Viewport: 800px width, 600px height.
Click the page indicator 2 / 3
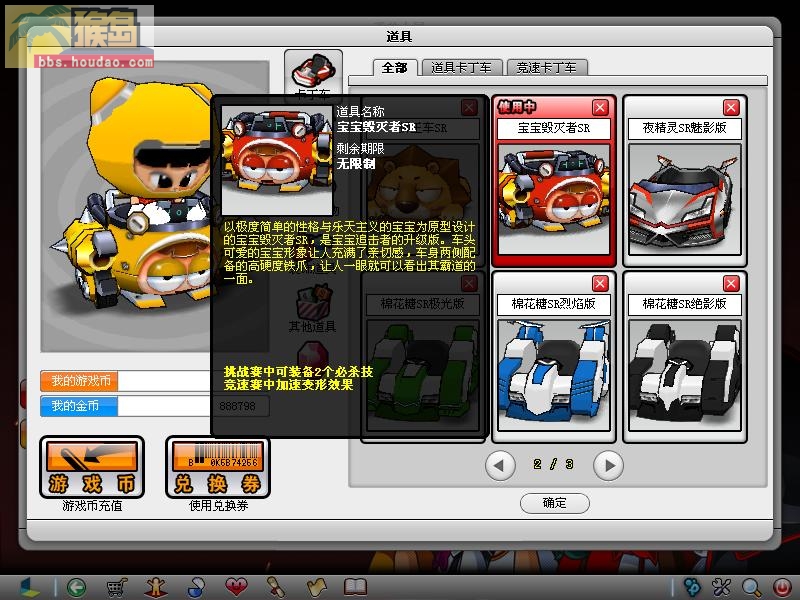554,464
